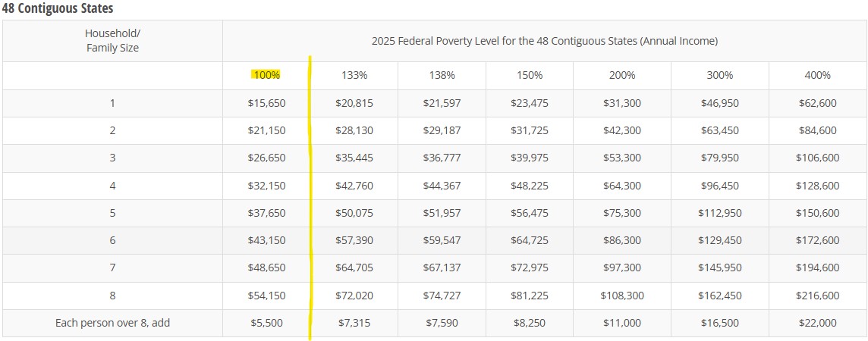Viewport: 868px width, 341px height.
Task: Click the "48 Contiguous States" heading
Action: point(58,8)
